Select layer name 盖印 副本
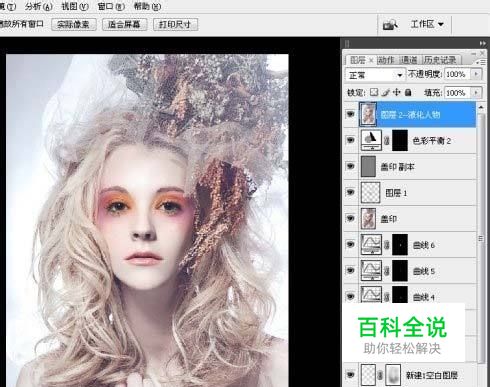This screenshot has height=387, width=490. tap(397, 167)
